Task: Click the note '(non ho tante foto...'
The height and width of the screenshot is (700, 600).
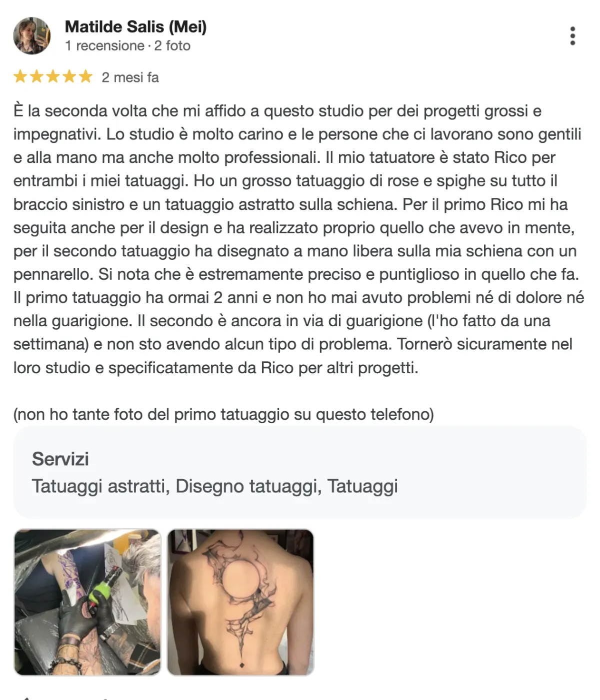Action: click(223, 414)
